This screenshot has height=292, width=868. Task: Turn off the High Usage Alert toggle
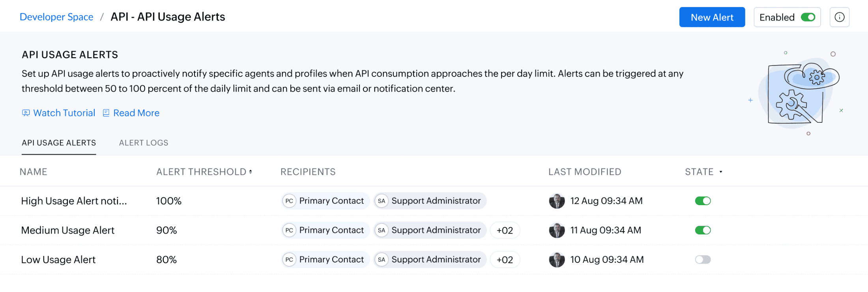pos(703,201)
